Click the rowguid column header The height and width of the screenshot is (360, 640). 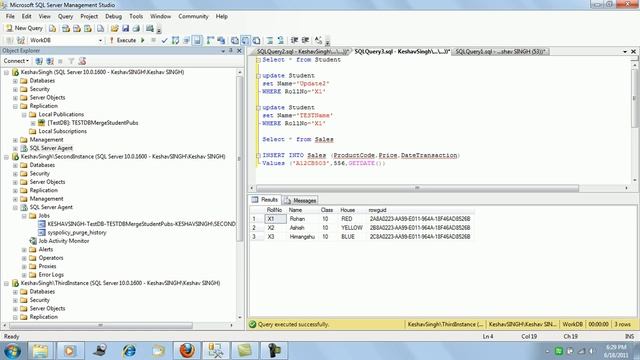[x=420, y=210]
